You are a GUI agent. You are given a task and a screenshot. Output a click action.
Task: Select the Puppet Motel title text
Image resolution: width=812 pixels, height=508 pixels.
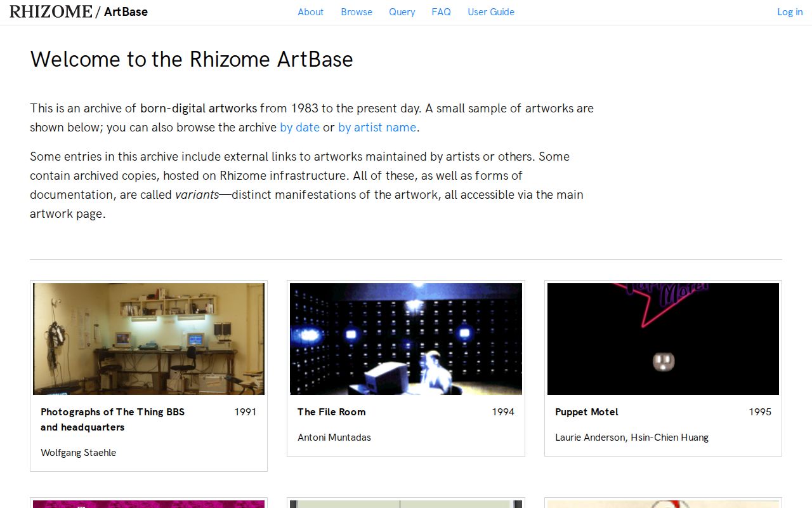[x=586, y=411]
